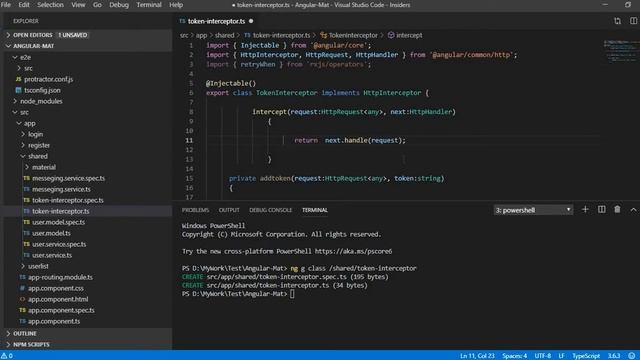Click the unsaved dot on the editor tab
The width and height of the screenshot is (640, 360).
[x=251, y=21]
